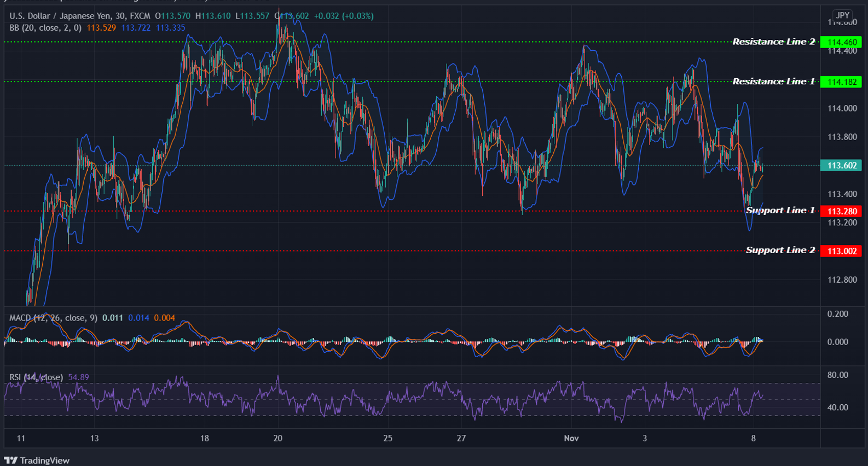Click the RSI scale value 80.00

tap(837, 375)
